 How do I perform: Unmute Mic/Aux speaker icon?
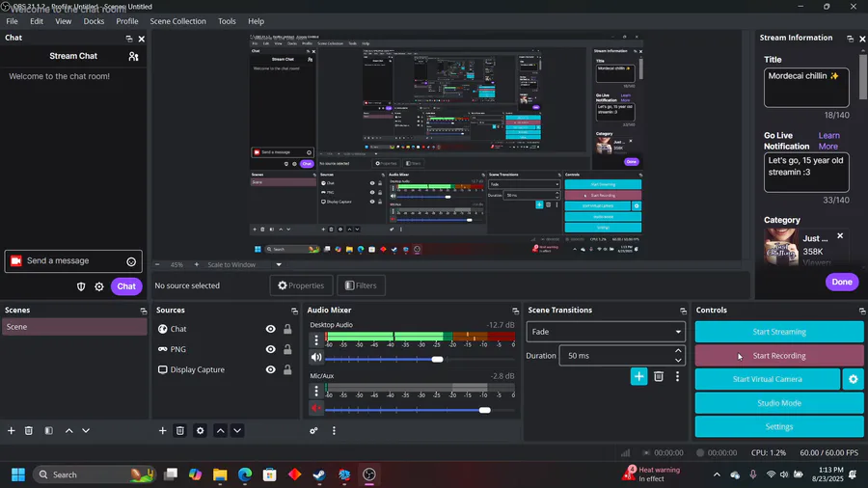click(x=316, y=408)
